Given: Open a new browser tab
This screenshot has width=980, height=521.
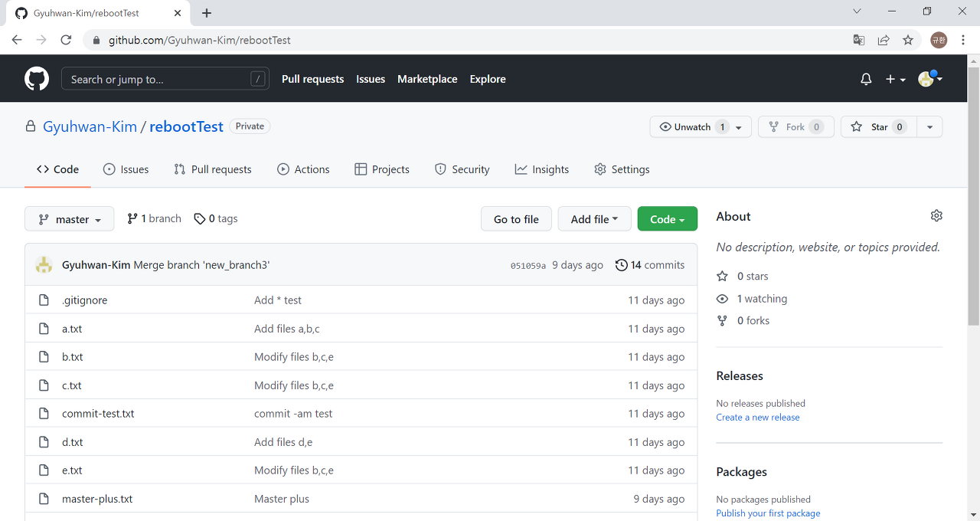Looking at the screenshot, I should coord(207,13).
